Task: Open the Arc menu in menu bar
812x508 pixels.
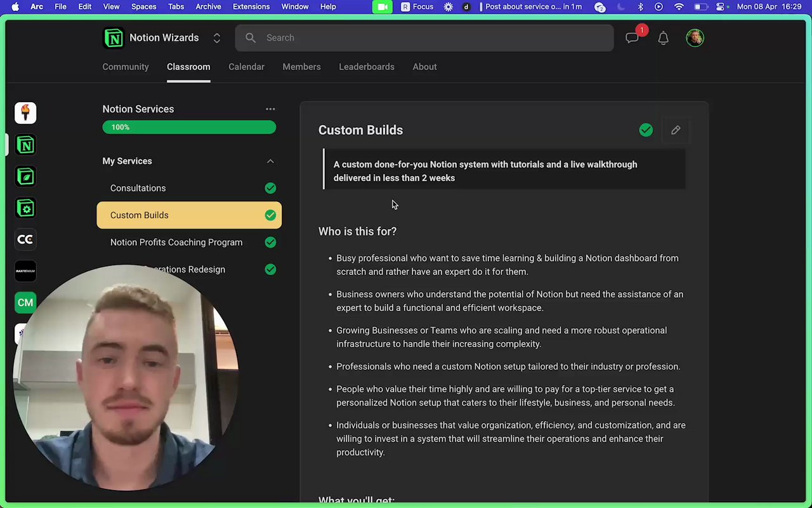Action: tap(37, 7)
